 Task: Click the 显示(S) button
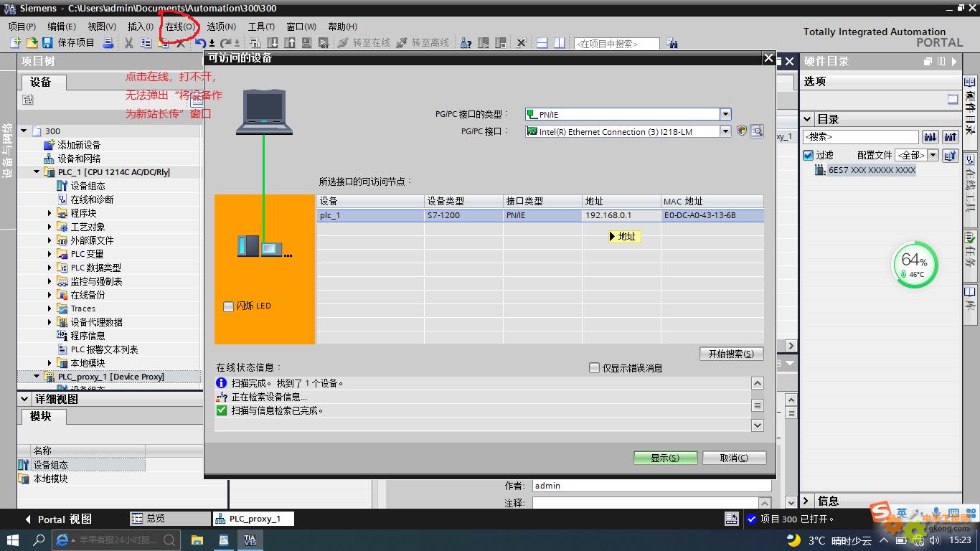[x=665, y=458]
